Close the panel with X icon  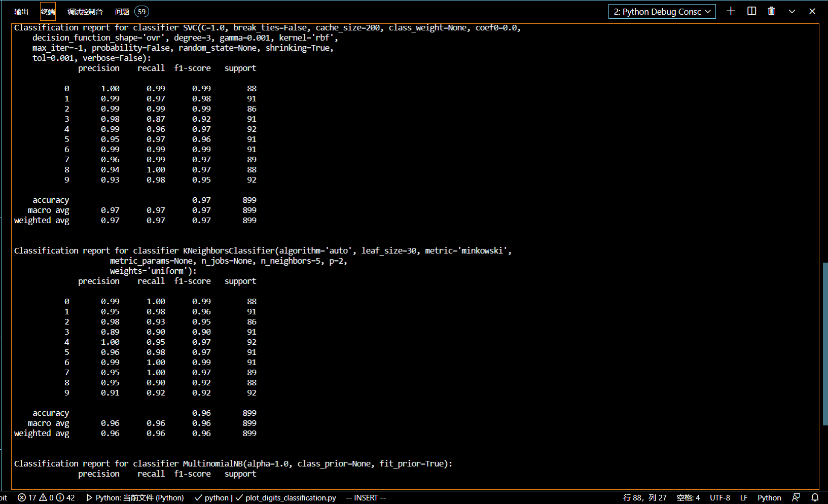pyautogui.click(x=812, y=11)
